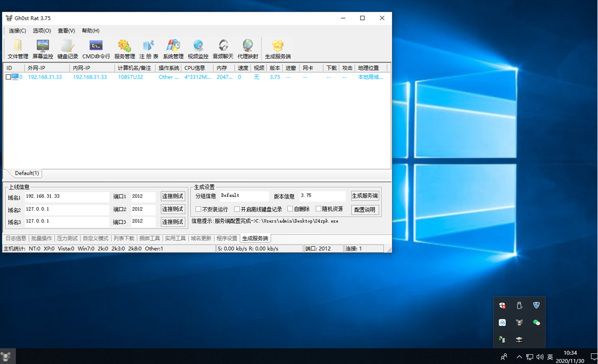
Task: Start the 视频监控 webcam monitor tool
Action: click(198, 49)
